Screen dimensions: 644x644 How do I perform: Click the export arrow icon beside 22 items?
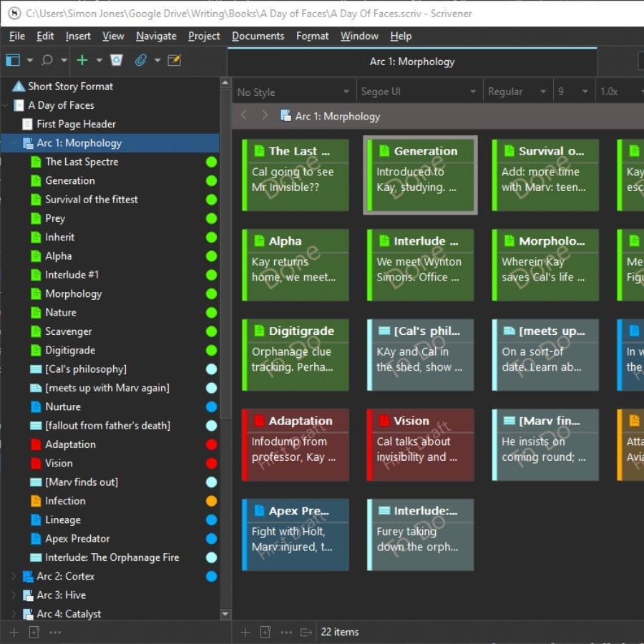point(306,632)
